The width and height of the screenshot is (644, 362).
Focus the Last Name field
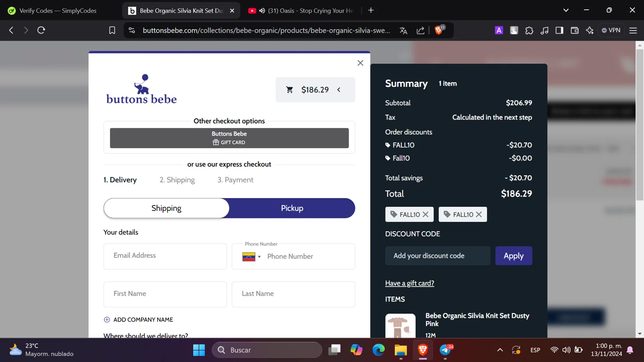[x=293, y=294]
